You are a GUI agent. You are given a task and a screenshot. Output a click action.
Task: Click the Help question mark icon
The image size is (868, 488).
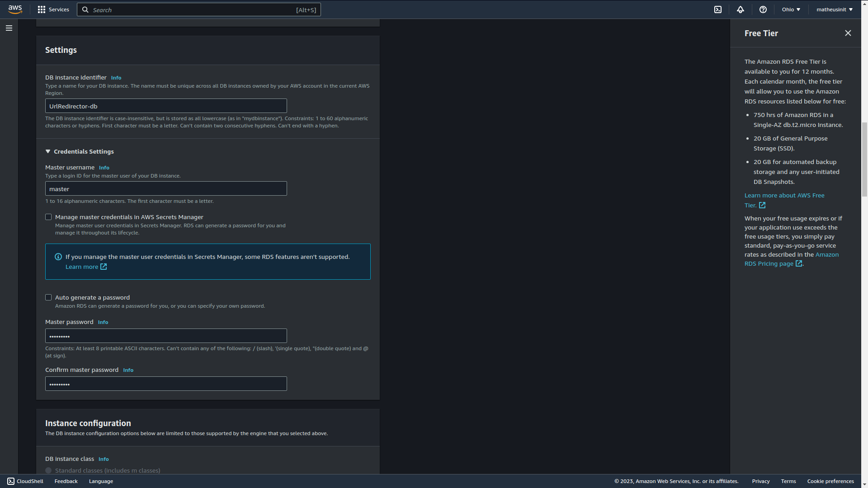pos(763,9)
